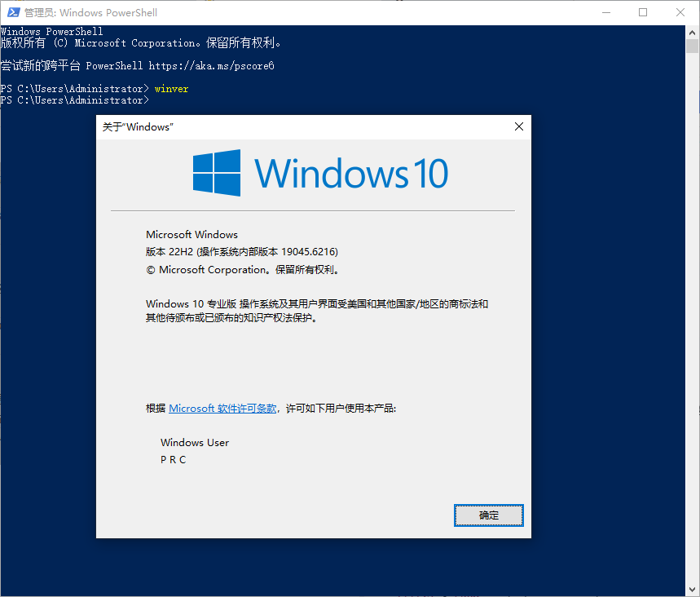Click the Windows 10 专业版 trademark notice text

(x=318, y=303)
